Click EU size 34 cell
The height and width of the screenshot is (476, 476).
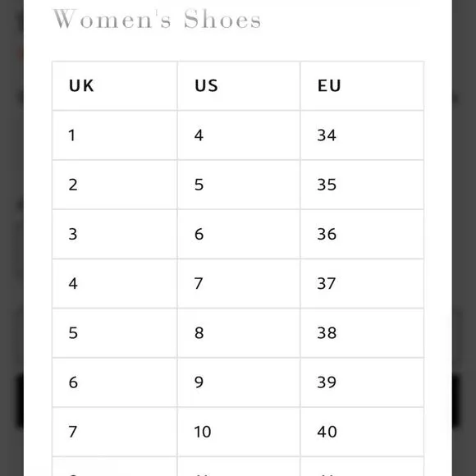point(362,135)
